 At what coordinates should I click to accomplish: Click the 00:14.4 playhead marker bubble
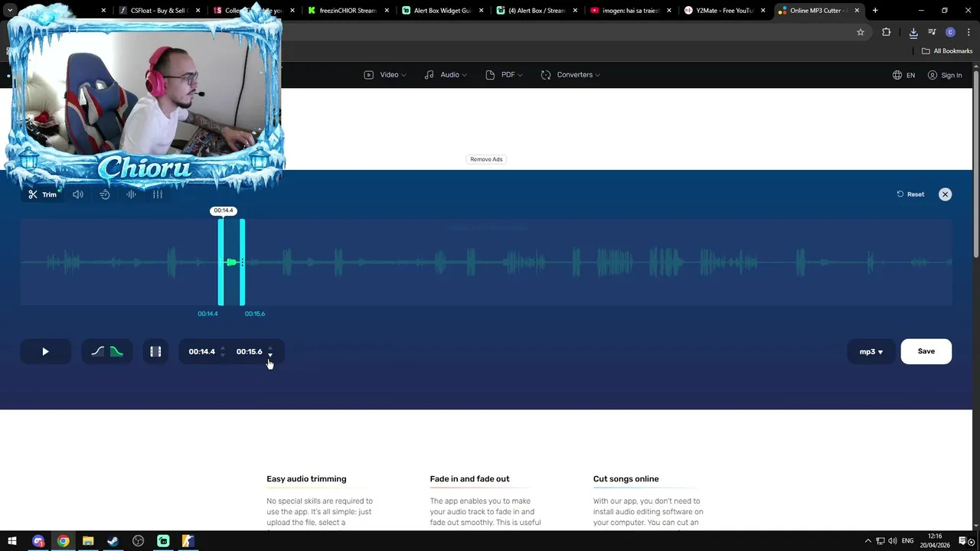pos(224,210)
